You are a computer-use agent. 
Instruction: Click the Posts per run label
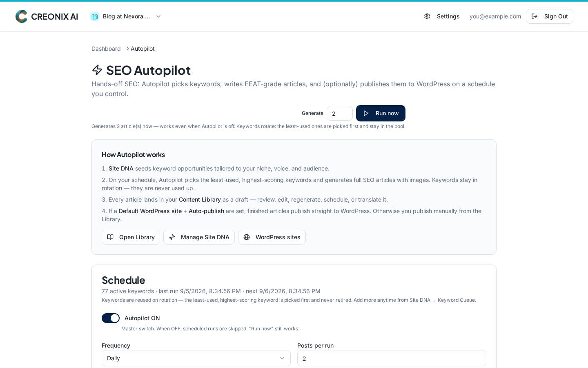pos(315,346)
